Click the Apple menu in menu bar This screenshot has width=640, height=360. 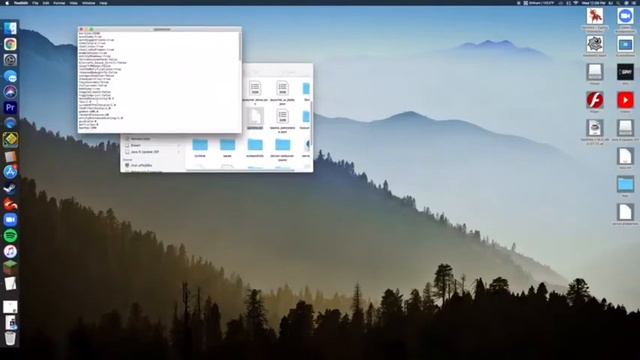click(7, 3)
